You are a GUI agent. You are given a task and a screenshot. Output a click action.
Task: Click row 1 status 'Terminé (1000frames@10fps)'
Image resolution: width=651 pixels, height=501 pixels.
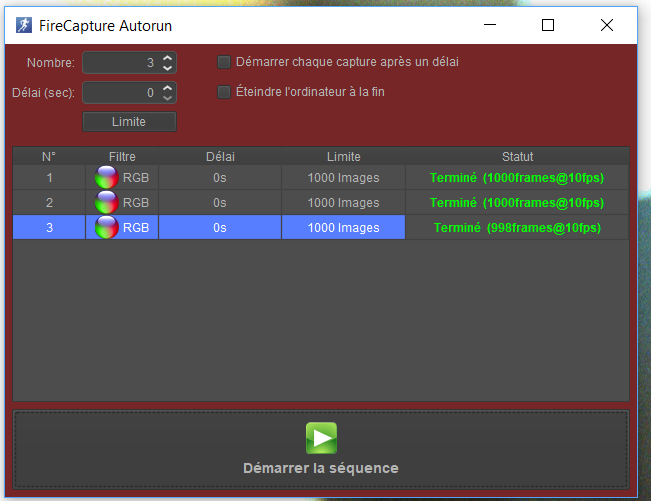[517, 178]
